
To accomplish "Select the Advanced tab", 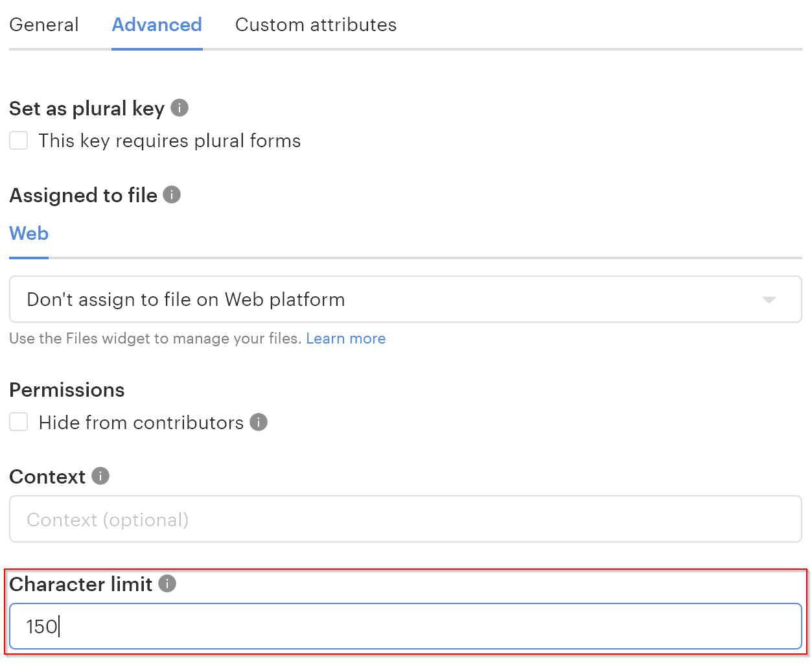I will pyautogui.click(x=157, y=25).
